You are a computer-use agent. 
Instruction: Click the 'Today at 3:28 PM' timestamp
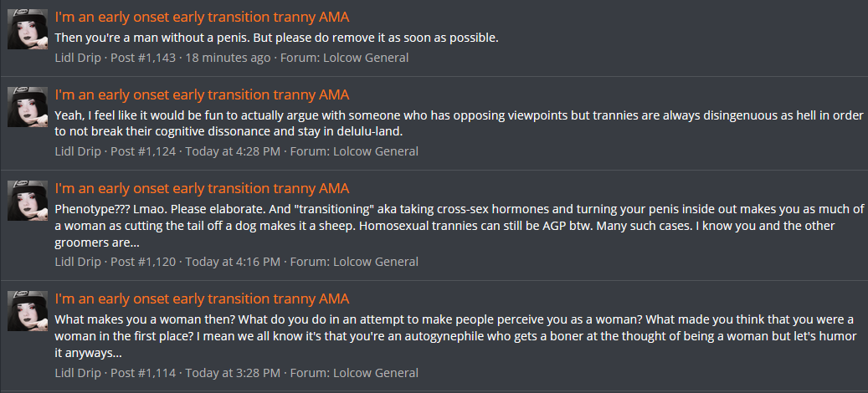(x=233, y=373)
